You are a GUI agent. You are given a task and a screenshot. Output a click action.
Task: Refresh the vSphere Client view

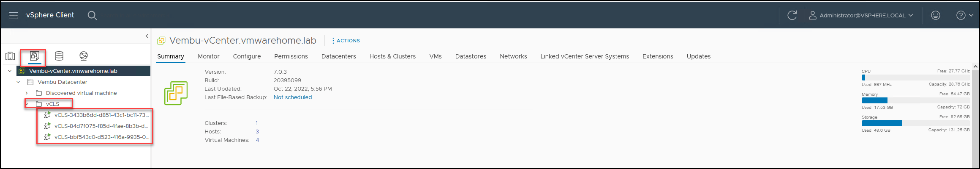(x=792, y=15)
